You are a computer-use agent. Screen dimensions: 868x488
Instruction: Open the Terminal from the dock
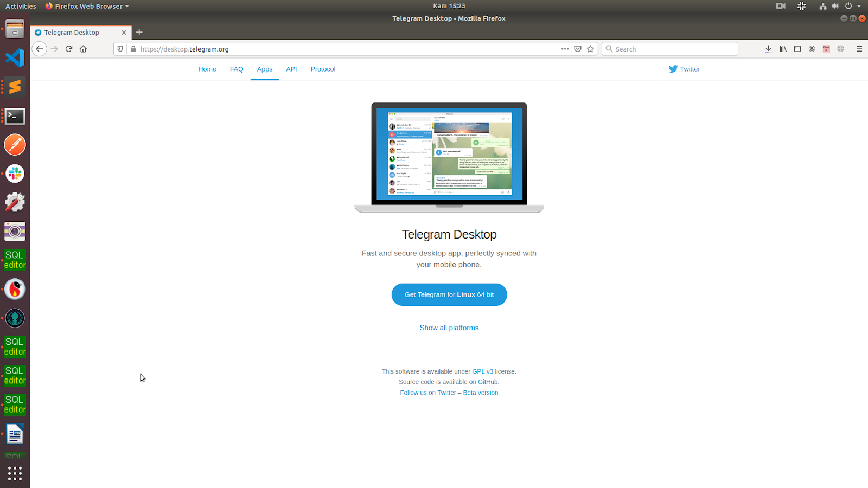15,116
